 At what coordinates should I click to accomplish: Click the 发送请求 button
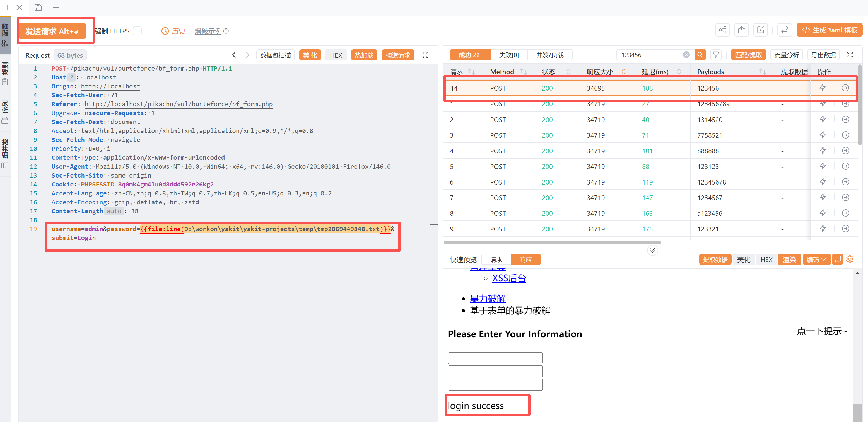pos(52,31)
